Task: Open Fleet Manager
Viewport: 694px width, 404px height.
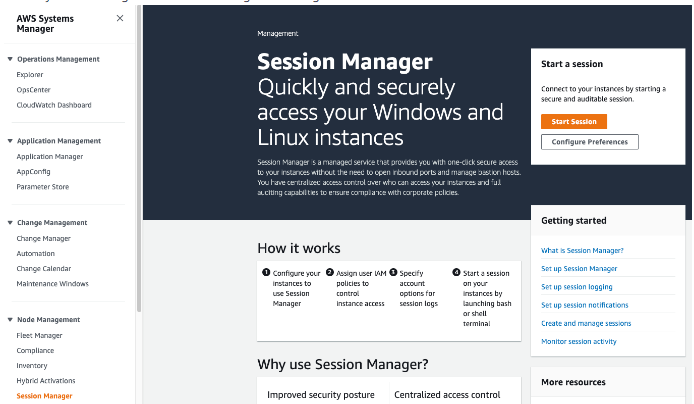Action: click(39, 336)
